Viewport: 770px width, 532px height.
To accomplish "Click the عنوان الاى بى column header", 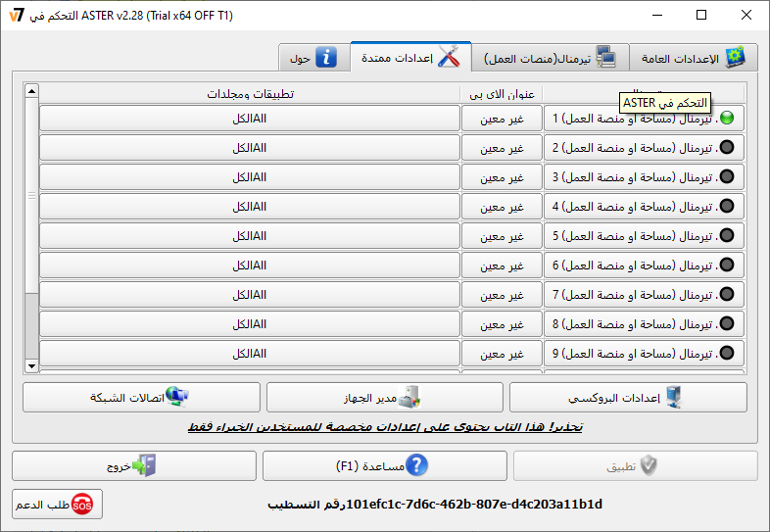I will click(502, 94).
